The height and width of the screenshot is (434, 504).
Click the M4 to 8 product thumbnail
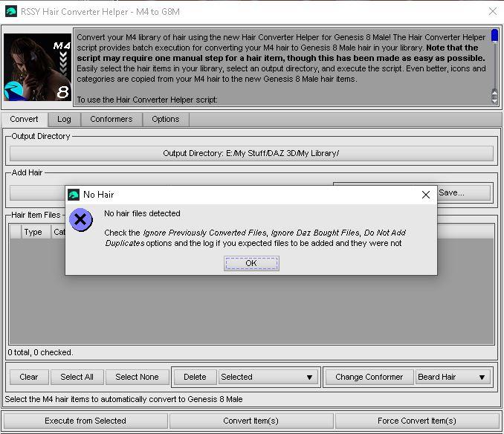pos(38,67)
